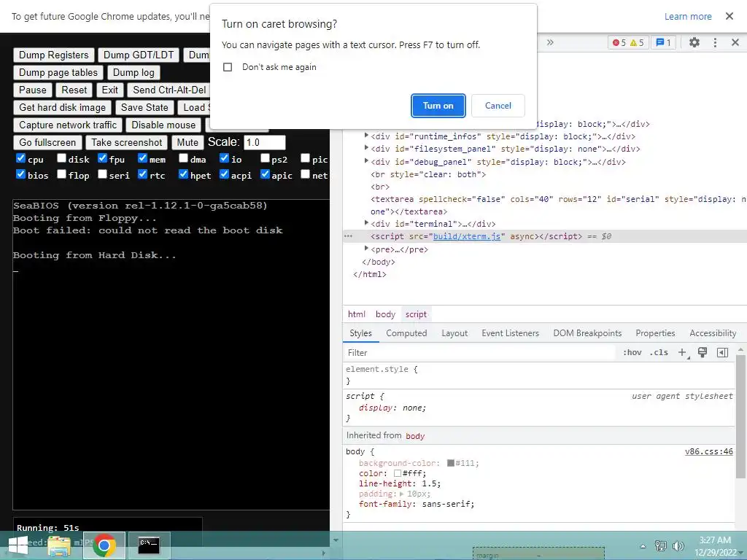Open build/xterm.js source link

[466, 236]
